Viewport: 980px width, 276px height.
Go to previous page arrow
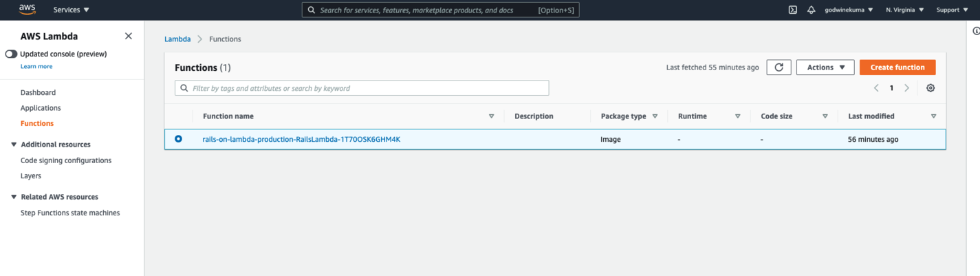point(876,88)
